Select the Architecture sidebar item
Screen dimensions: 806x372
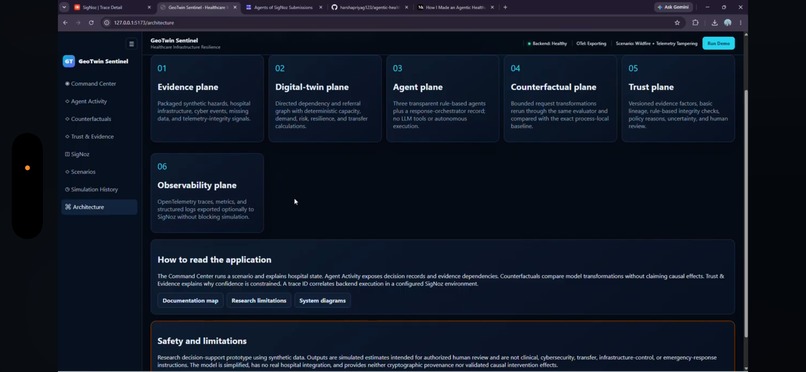(x=99, y=207)
